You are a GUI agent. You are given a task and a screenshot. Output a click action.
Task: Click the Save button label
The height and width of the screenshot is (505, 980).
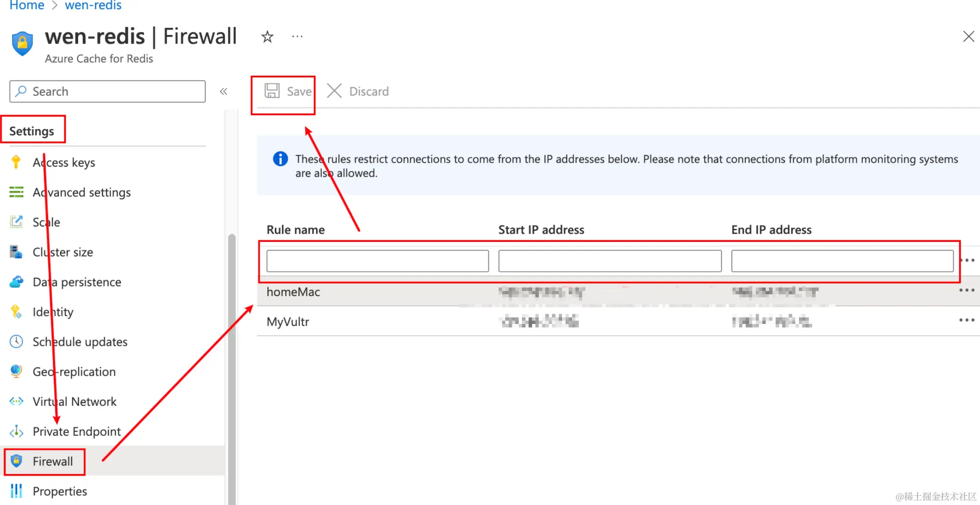coord(299,91)
